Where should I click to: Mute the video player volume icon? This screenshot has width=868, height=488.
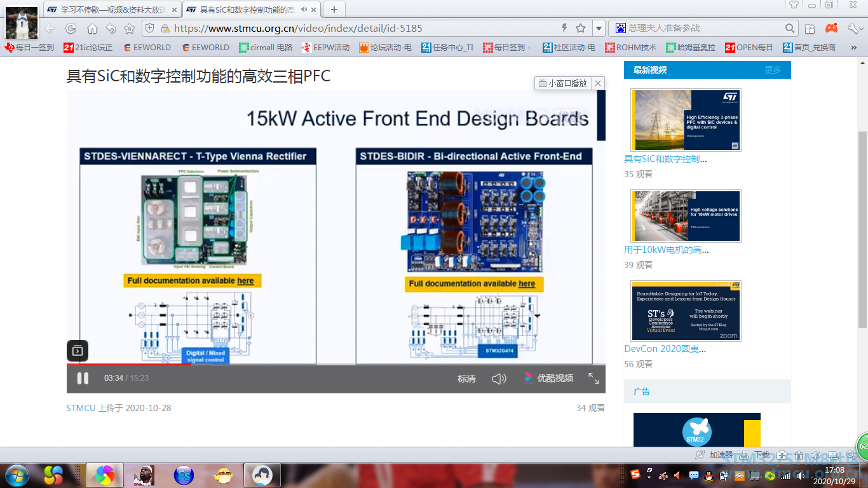[x=499, y=379]
